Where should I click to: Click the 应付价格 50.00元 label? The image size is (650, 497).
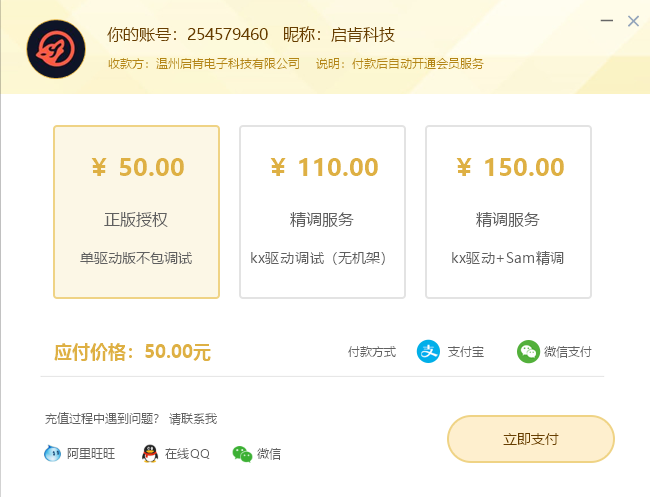pyautogui.click(x=132, y=352)
